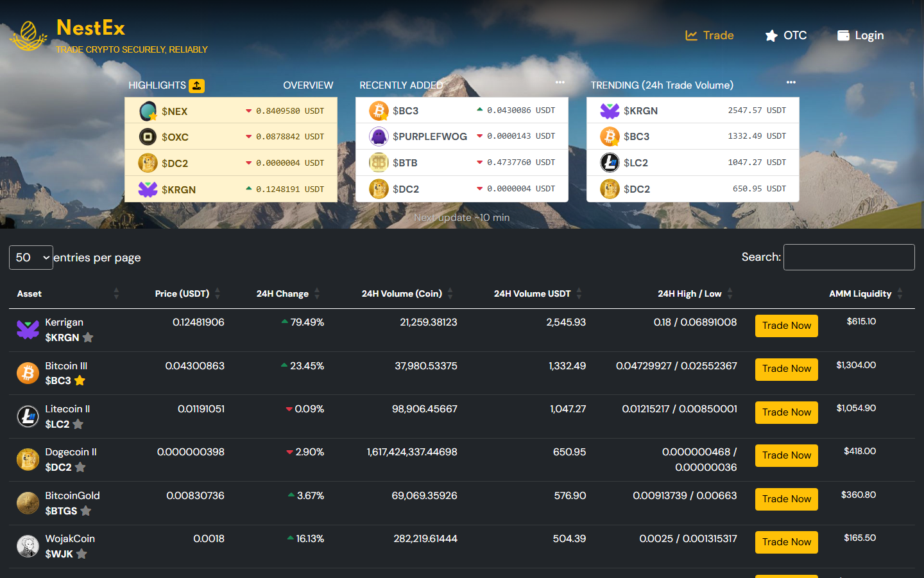Select $PURPLEFWOG icon in Recently Added

point(379,136)
